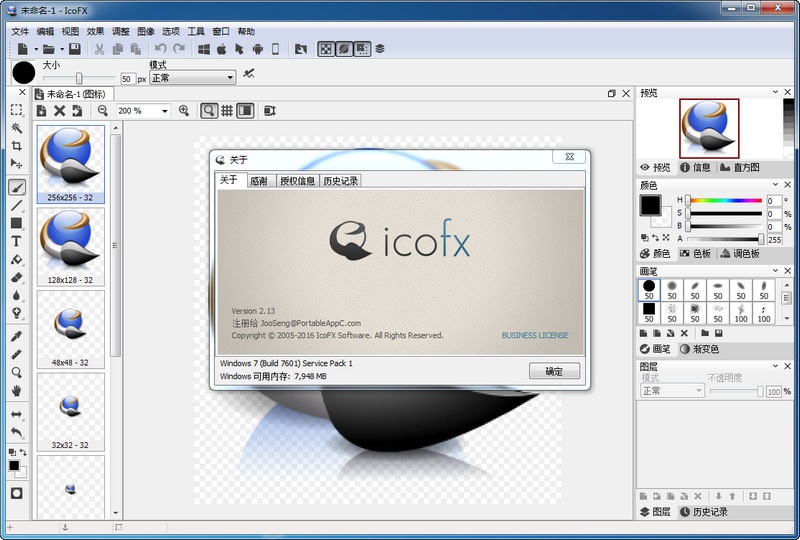Select the blur drop tool
This screenshot has width=800, height=540.
click(x=16, y=295)
